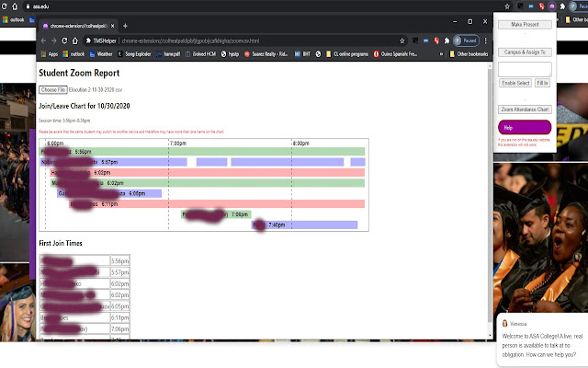Viewport: 588px width, 368px height.
Task: Click the green 5:56pm attendance bar
Action: (x=202, y=152)
